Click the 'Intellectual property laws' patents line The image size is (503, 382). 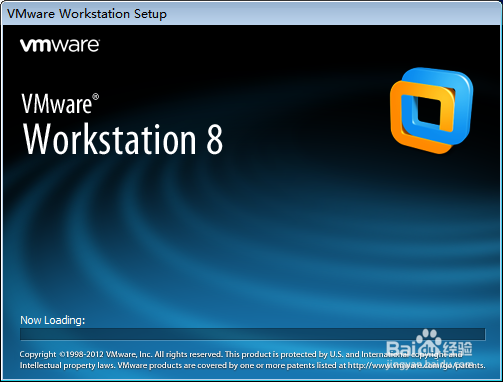252,365
